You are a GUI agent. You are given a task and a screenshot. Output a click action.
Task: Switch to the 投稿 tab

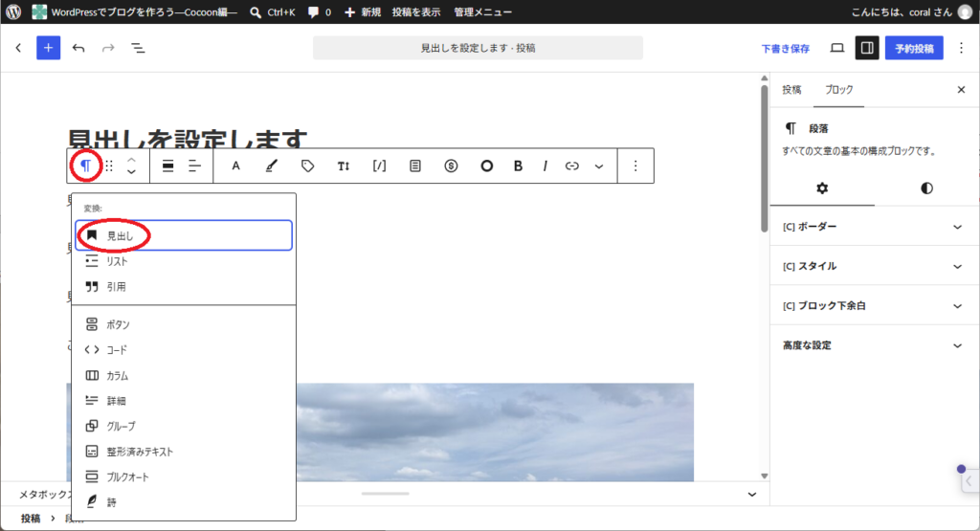pyautogui.click(x=791, y=89)
